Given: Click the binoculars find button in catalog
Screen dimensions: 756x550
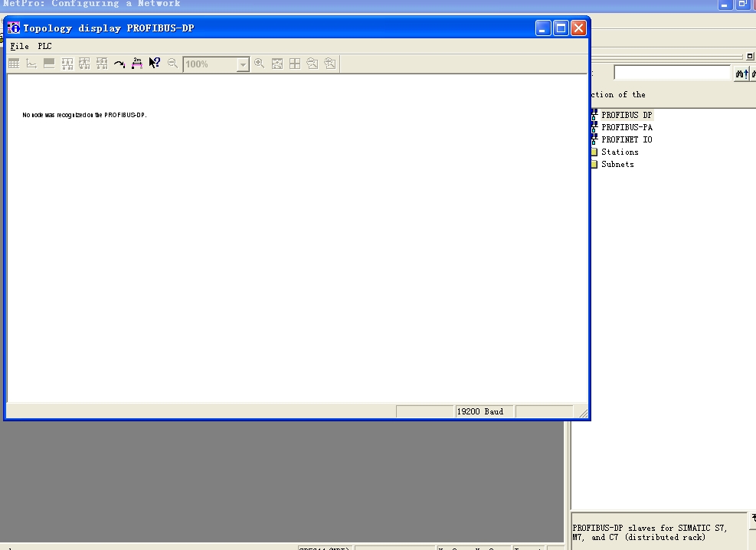Looking at the screenshot, I should tap(741, 74).
